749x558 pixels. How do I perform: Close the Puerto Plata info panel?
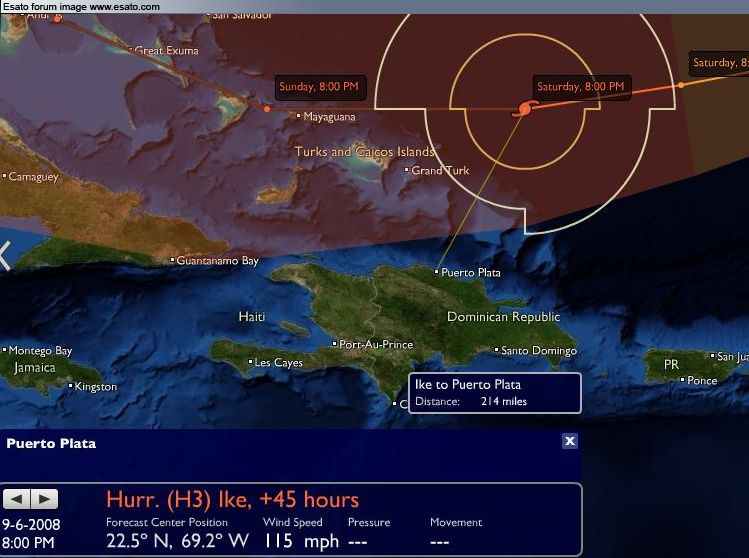click(x=569, y=441)
